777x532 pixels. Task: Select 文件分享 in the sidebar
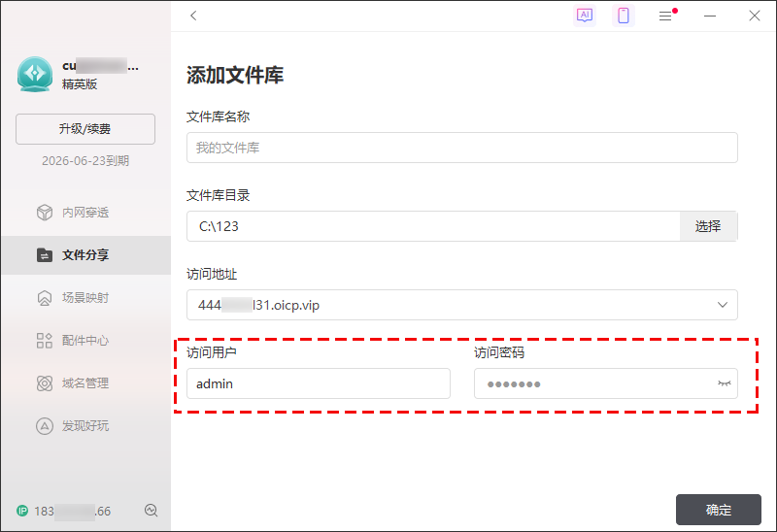coord(85,255)
